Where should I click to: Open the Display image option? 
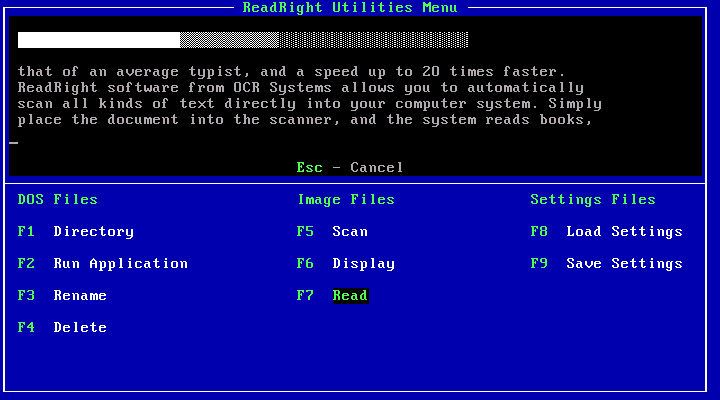click(x=364, y=264)
